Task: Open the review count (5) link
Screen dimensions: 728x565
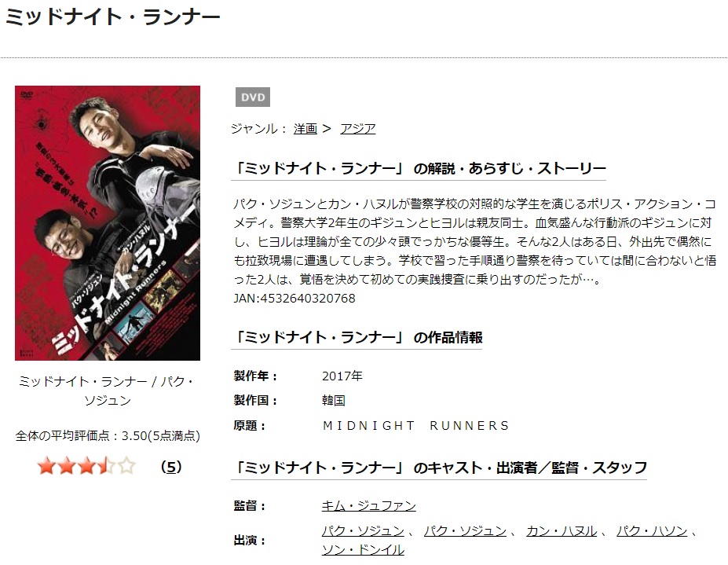Action: 171,467
